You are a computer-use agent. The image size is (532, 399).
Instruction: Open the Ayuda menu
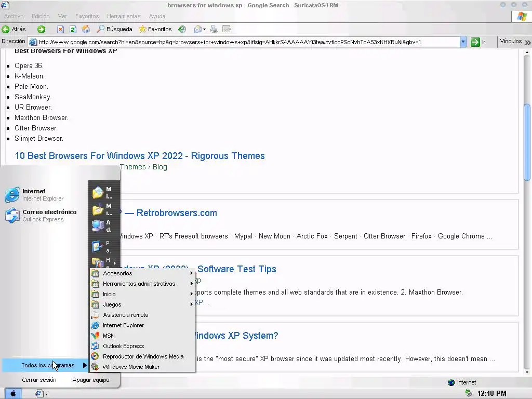pos(157,16)
